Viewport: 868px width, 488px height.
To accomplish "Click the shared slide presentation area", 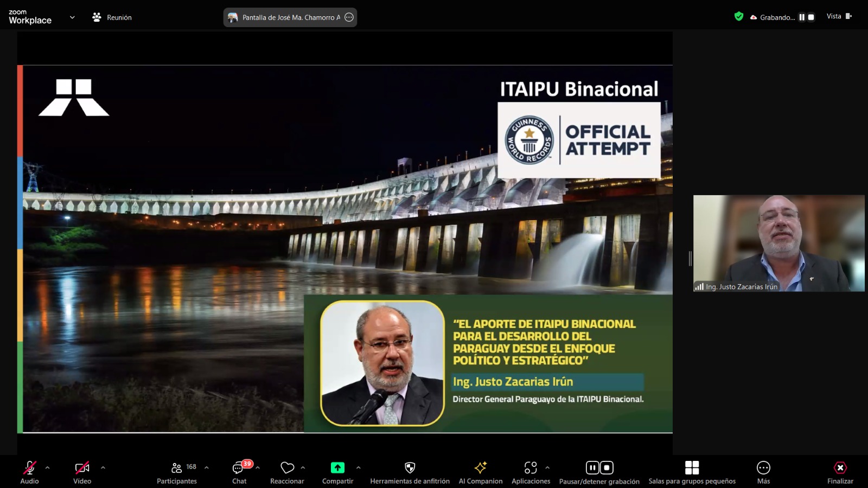I will coord(345,249).
